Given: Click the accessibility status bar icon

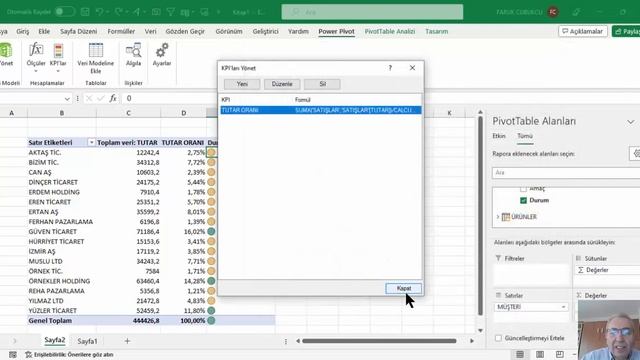Looking at the screenshot, I should click(x=29, y=355).
